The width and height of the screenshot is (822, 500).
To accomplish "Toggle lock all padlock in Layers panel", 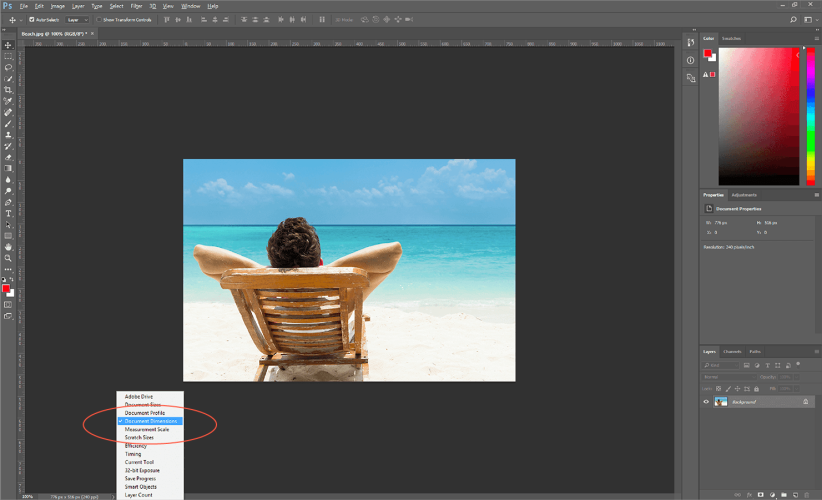I will pyautogui.click(x=756, y=389).
